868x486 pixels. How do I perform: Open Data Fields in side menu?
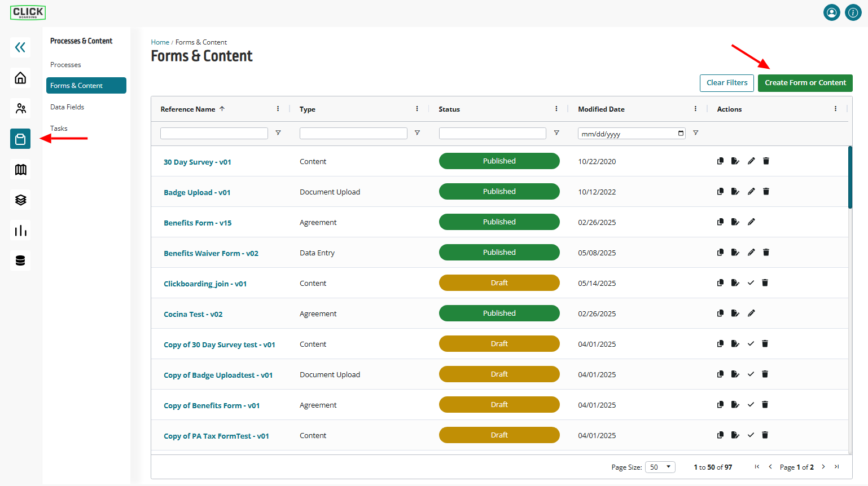click(67, 107)
